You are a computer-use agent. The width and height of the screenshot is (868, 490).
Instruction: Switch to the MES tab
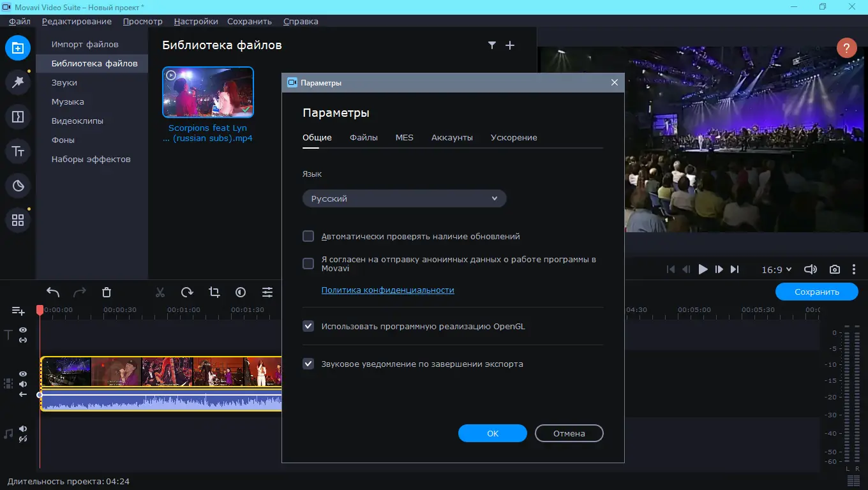[405, 137]
